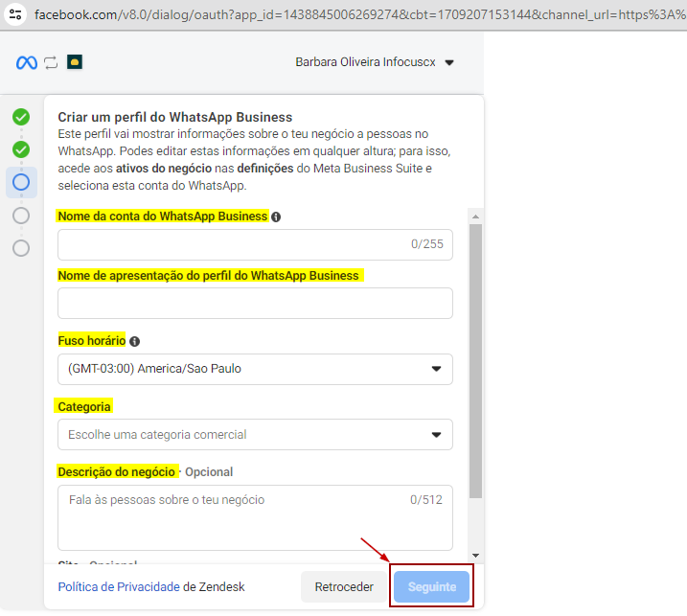Click the Meta logo icon
The width and height of the screenshot is (687, 616).
(x=27, y=62)
